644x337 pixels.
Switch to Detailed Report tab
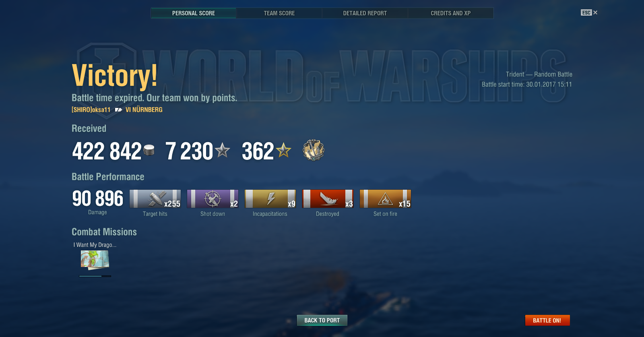tap(365, 13)
